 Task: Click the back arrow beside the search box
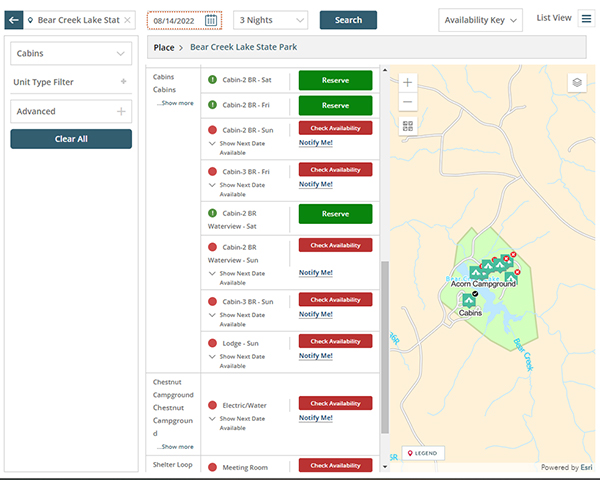point(15,20)
